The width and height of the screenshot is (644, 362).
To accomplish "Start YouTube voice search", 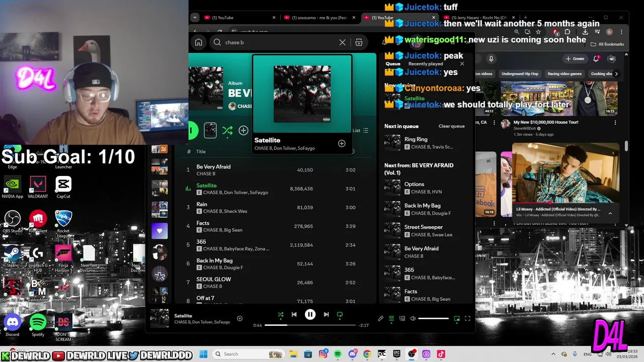I will pos(491,59).
